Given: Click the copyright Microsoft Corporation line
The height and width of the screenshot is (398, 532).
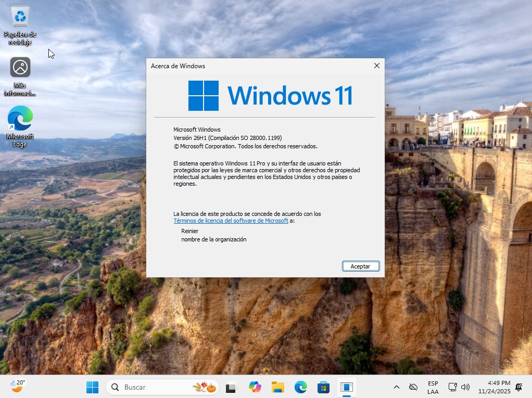Looking at the screenshot, I should point(246,146).
